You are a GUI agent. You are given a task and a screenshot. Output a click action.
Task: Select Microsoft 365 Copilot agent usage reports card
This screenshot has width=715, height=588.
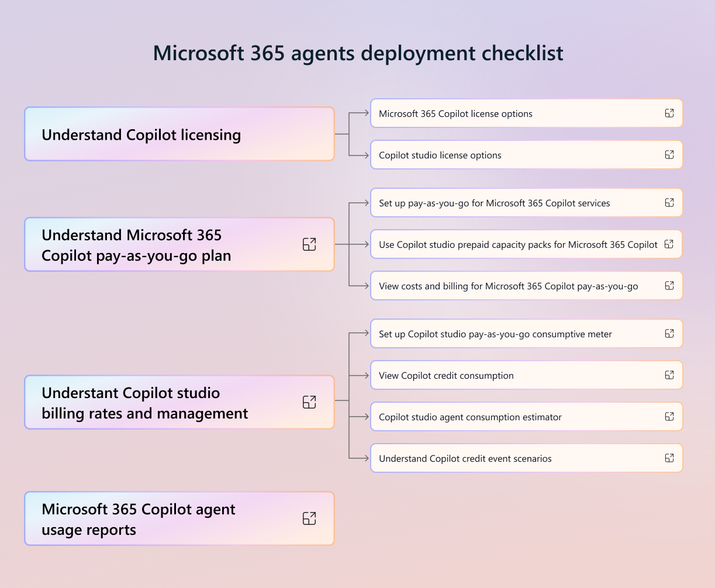pyautogui.click(x=179, y=518)
